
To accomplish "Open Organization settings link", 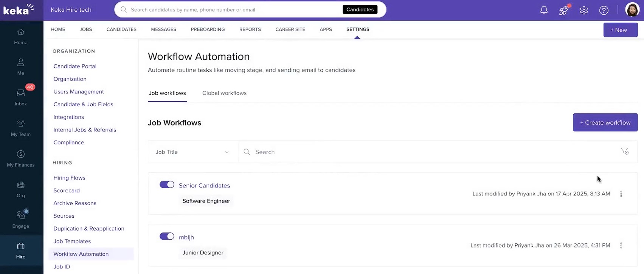I will [x=70, y=79].
